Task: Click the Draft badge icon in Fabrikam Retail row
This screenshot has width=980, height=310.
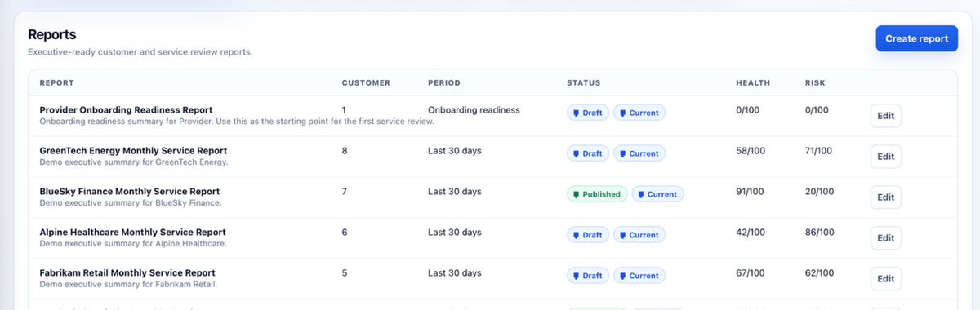Action: coord(576,276)
